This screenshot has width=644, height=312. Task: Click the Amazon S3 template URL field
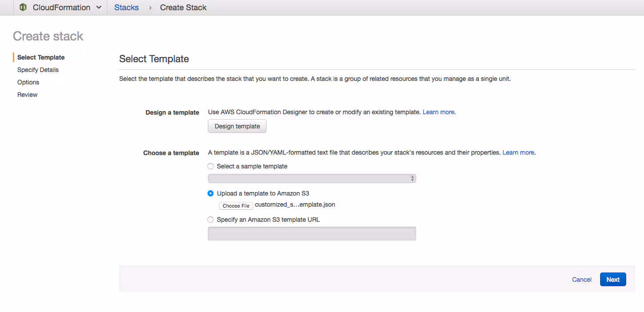tap(312, 233)
